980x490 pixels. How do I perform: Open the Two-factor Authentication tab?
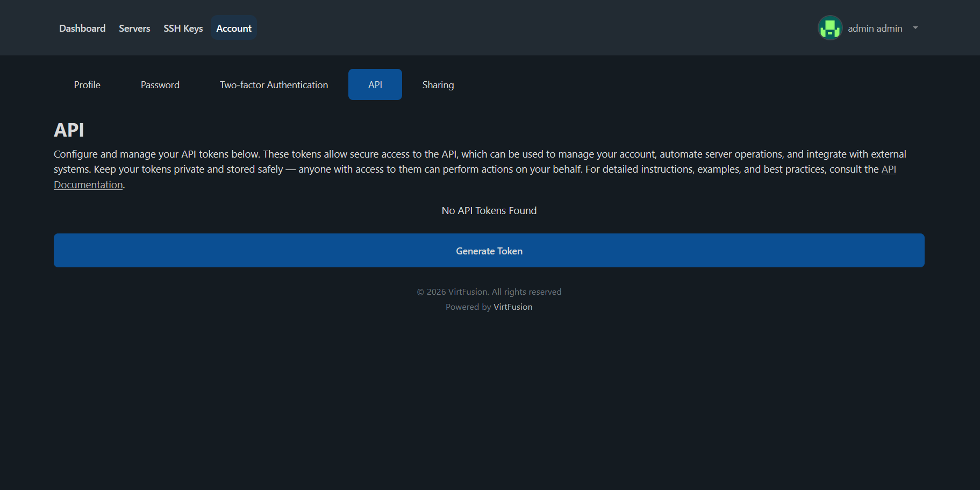point(274,85)
